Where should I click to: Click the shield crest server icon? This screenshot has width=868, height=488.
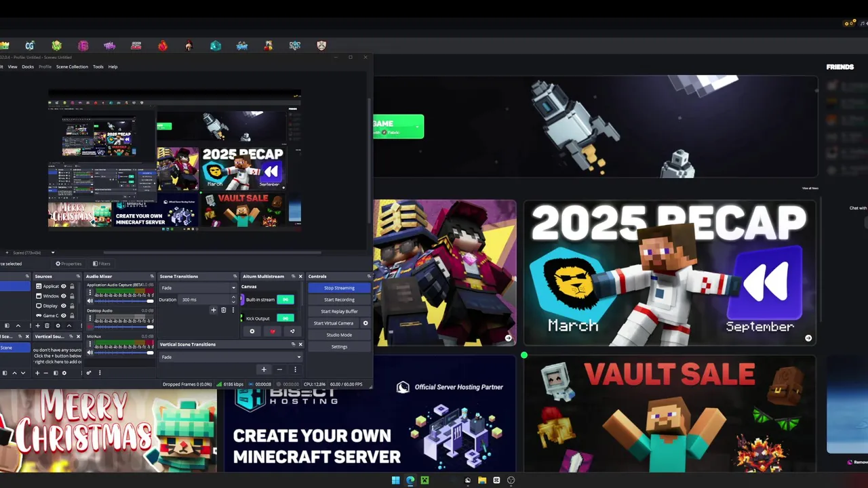tap(321, 45)
